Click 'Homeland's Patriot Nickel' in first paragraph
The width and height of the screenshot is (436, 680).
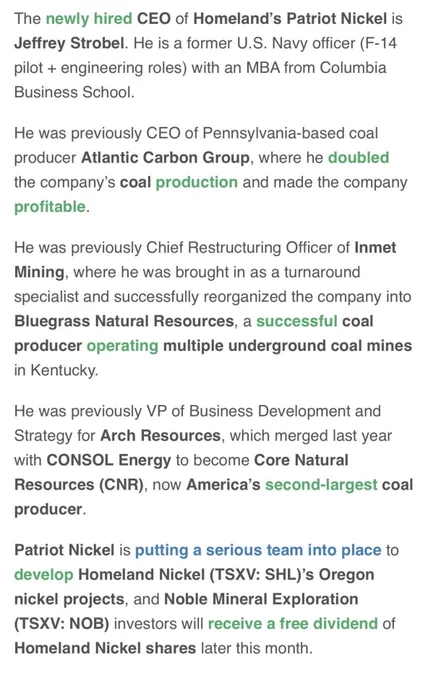(290, 19)
